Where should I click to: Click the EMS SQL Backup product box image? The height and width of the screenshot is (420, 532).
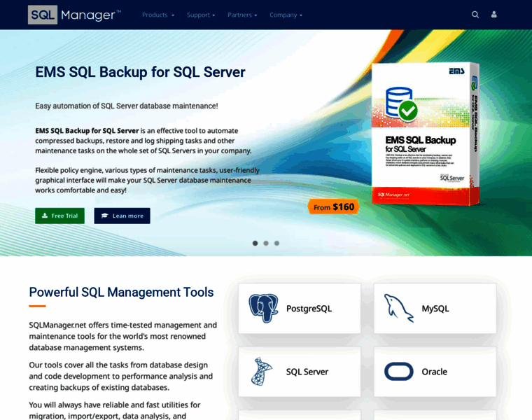(426, 134)
